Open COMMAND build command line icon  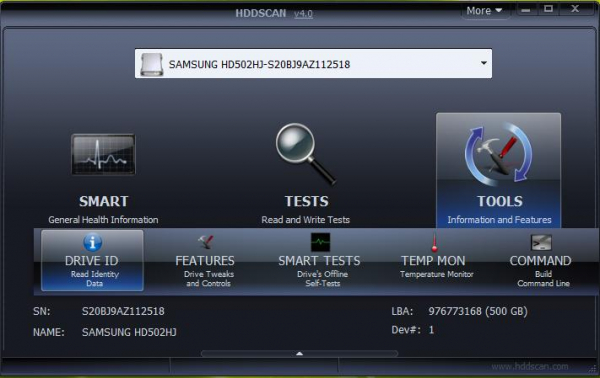click(x=541, y=242)
